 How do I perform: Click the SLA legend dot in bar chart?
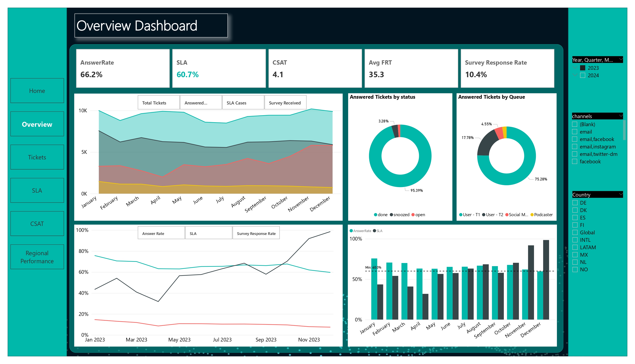coord(375,231)
